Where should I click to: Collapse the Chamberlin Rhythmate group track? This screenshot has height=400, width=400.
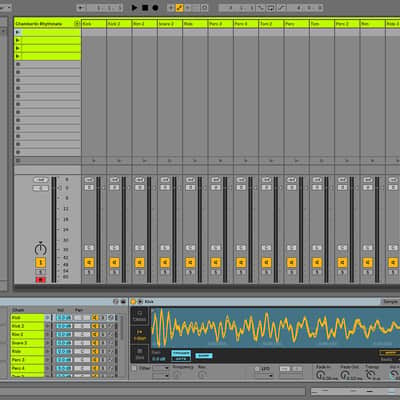77,24
